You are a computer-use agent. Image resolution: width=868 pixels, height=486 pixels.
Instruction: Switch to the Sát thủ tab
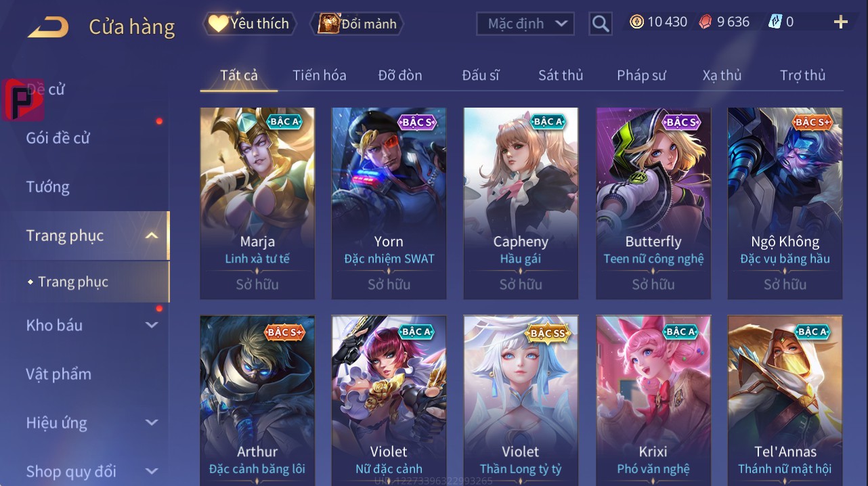pos(561,75)
